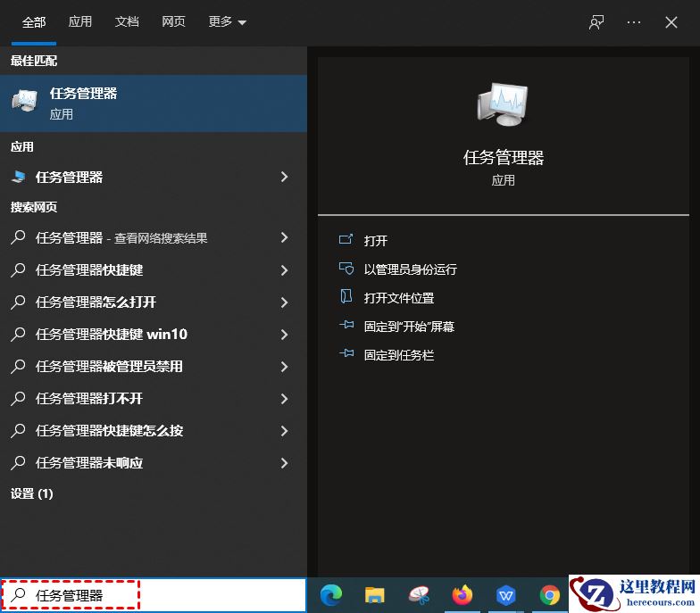The image size is (700, 613).
Task: Choose 固定到"开始"屏幕
Action: [409, 327]
